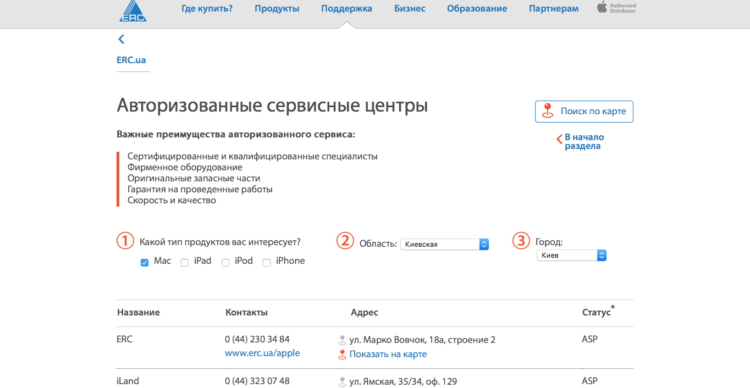The image size is (750, 388).
Task: Click the ERC service center name
Action: (x=124, y=340)
